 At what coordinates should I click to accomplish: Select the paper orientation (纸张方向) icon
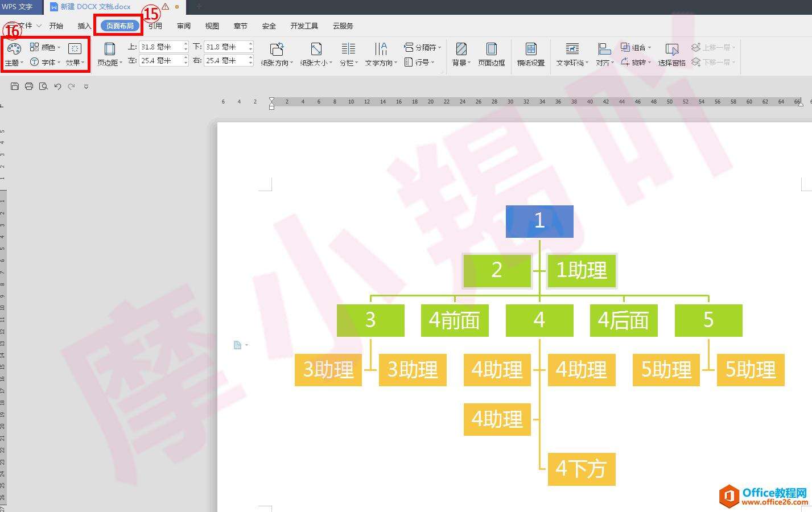click(x=277, y=49)
